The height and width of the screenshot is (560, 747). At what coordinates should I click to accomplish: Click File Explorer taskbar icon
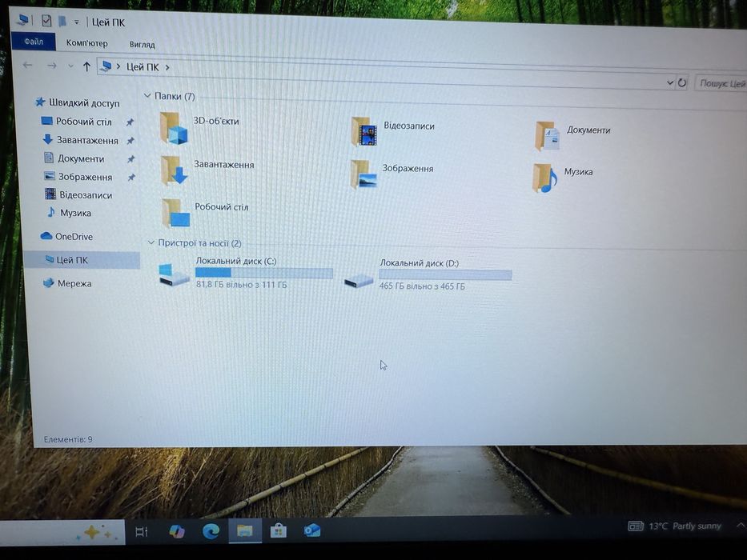coord(245,531)
